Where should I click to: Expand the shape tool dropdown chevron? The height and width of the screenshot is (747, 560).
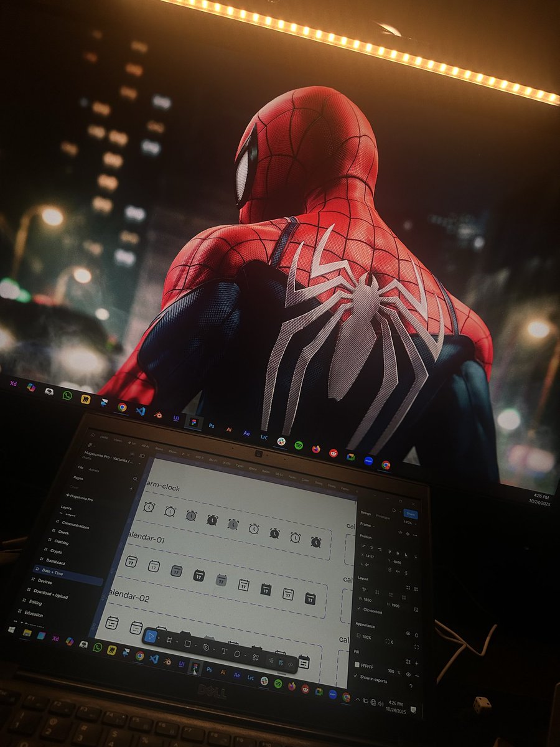click(196, 646)
